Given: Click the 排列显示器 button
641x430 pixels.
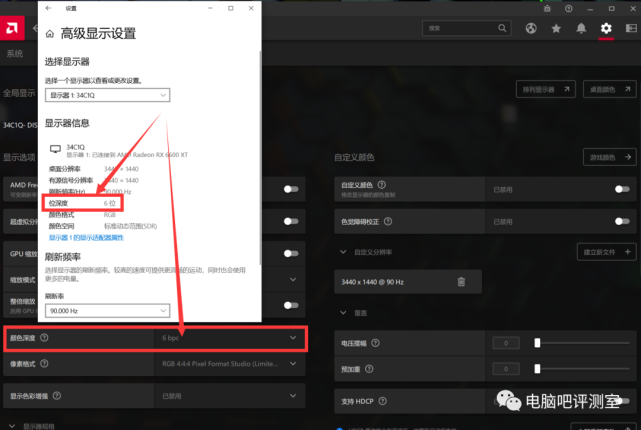Looking at the screenshot, I should [x=546, y=89].
